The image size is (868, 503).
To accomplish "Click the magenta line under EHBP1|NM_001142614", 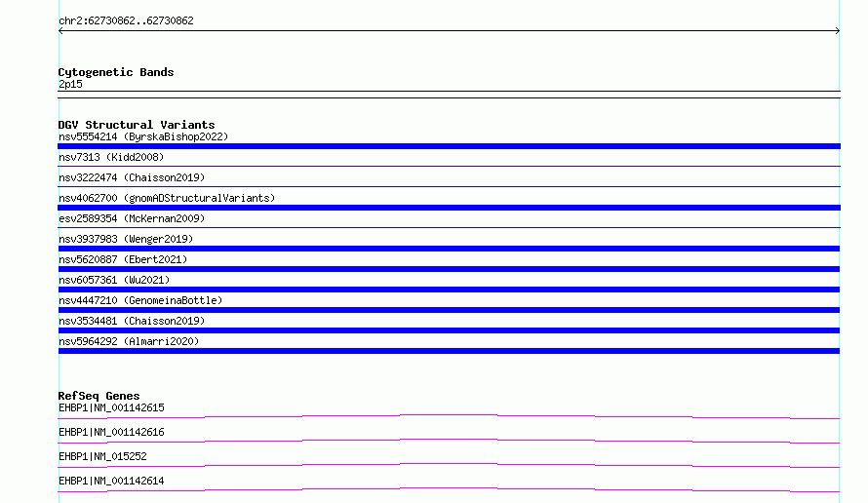I will coord(449,489).
